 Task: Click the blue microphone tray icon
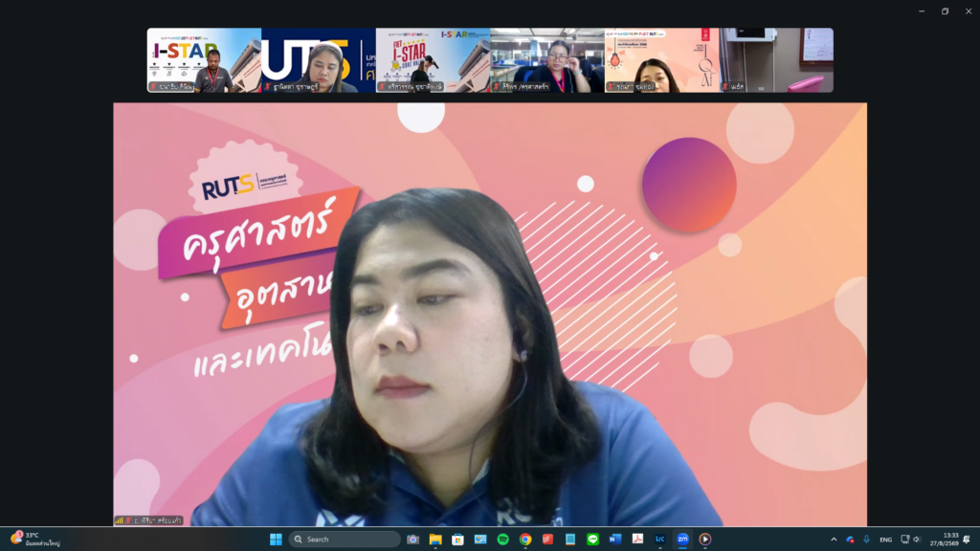point(866,540)
